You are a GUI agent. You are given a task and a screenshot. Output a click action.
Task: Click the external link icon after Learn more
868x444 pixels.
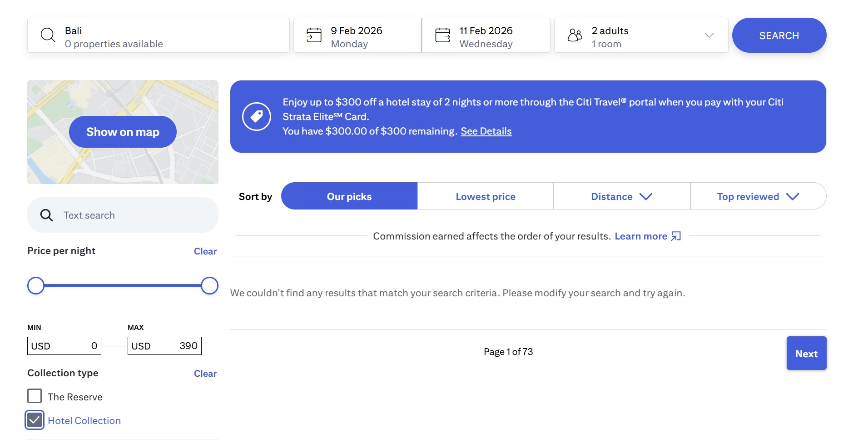[676, 236]
